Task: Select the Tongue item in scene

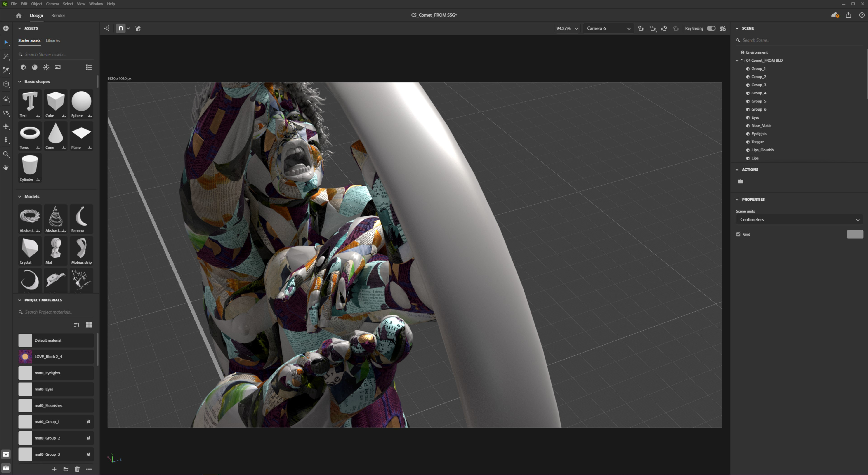Action: tap(757, 142)
